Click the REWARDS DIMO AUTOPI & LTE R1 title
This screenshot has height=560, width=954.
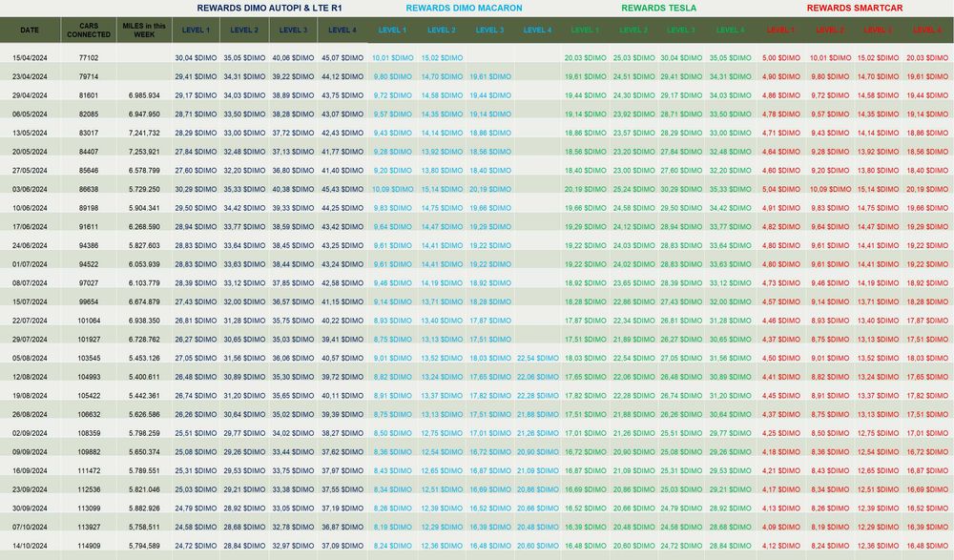point(270,9)
